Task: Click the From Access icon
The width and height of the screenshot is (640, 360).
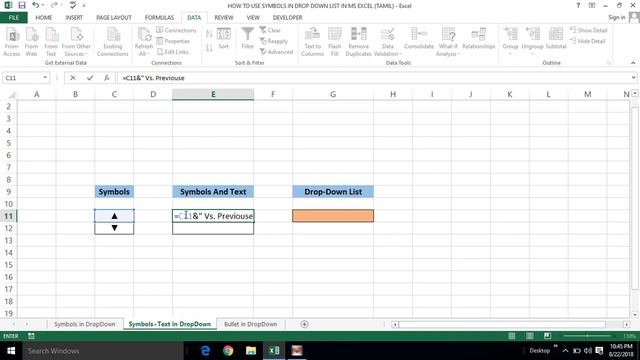Action: [x=12, y=42]
